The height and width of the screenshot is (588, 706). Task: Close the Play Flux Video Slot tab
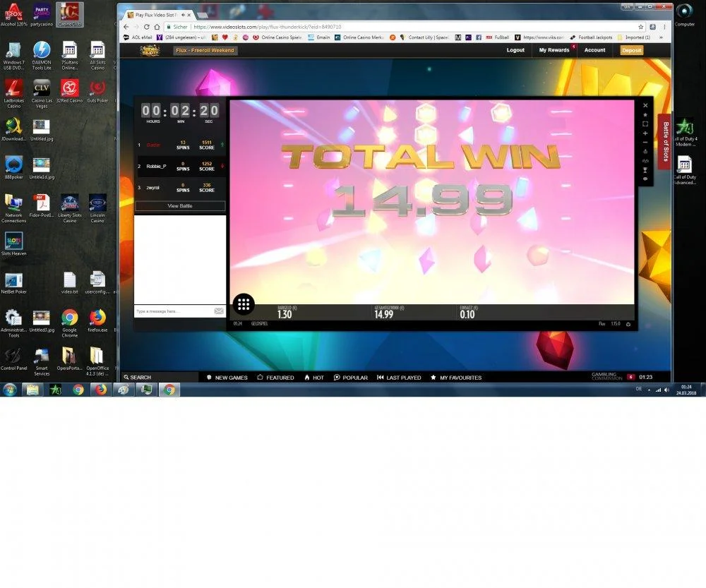tap(189, 15)
